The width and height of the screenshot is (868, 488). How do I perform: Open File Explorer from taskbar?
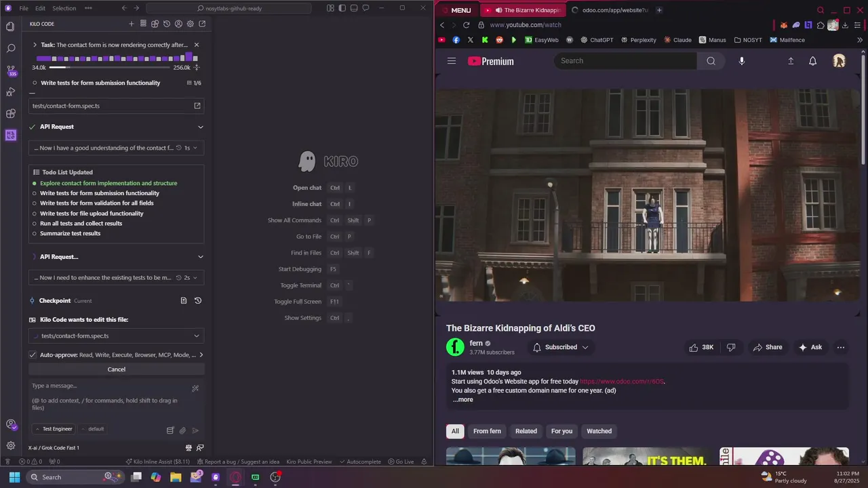(x=176, y=477)
